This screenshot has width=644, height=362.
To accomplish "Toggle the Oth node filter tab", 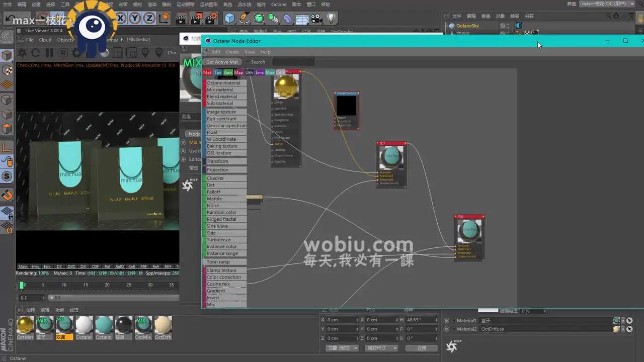I will tap(249, 72).
